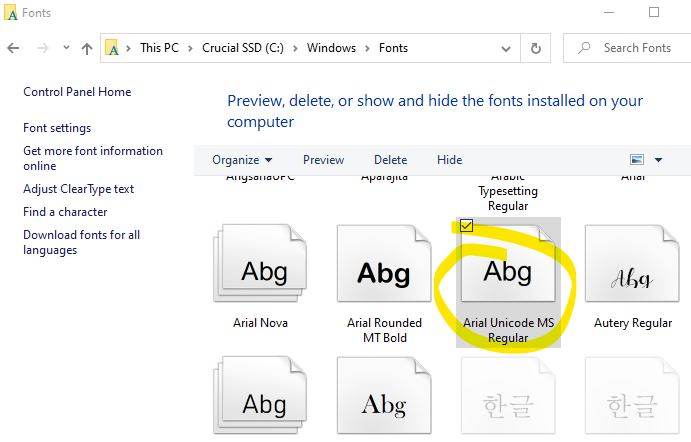Open the Adjust ClearType text link
Image resolution: width=691 pixels, height=442 pixels.
click(78, 189)
